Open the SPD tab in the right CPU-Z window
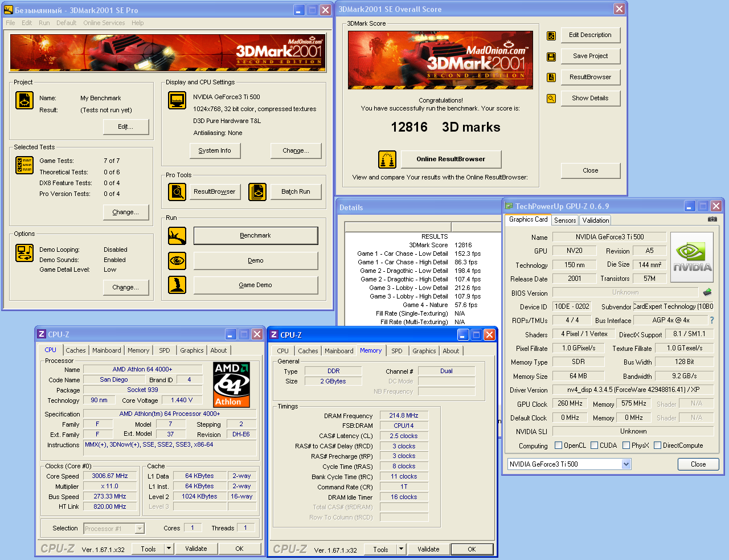 point(397,351)
